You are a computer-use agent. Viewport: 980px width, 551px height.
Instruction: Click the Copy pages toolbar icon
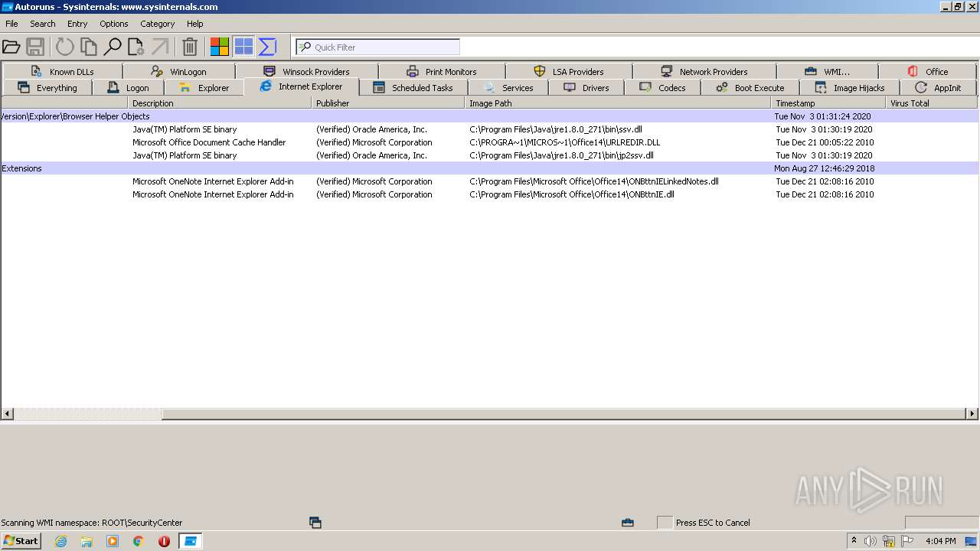click(x=89, y=47)
